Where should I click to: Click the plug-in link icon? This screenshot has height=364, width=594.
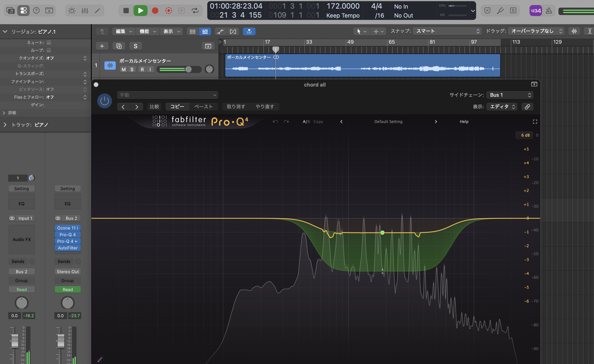click(x=527, y=107)
